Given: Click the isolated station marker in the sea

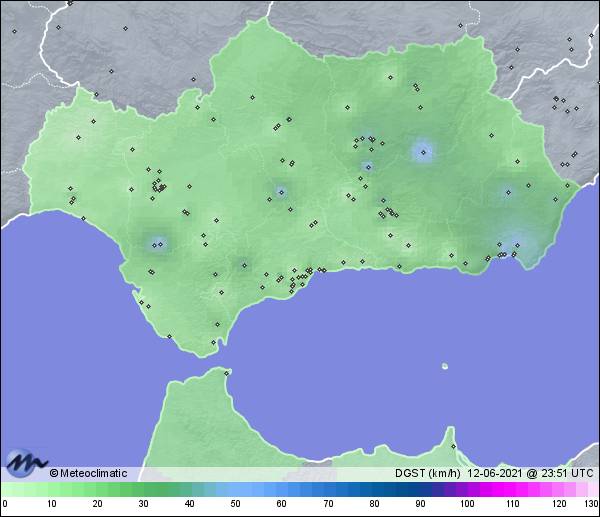Looking at the screenshot, I should pyautogui.click(x=444, y=366).
